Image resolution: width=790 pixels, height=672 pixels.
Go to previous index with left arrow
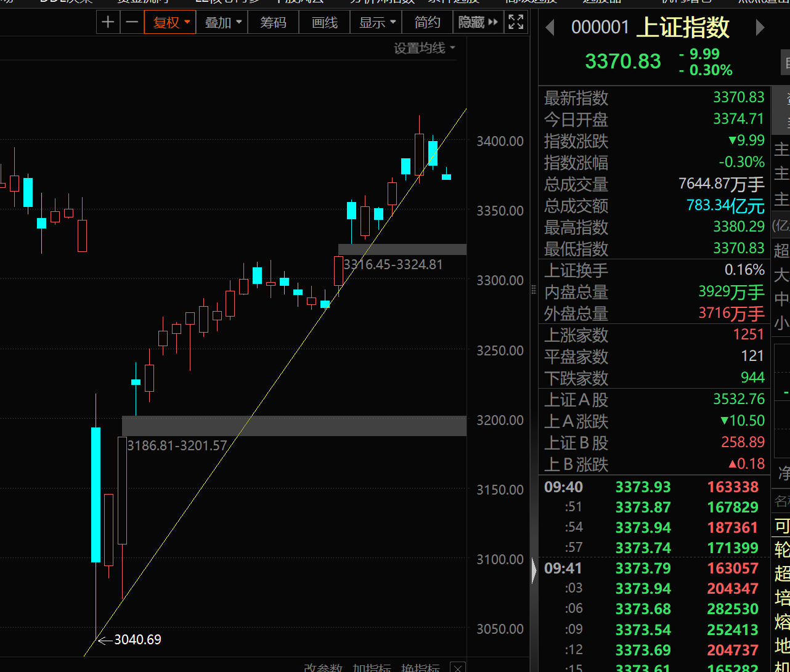click(550, 28)
